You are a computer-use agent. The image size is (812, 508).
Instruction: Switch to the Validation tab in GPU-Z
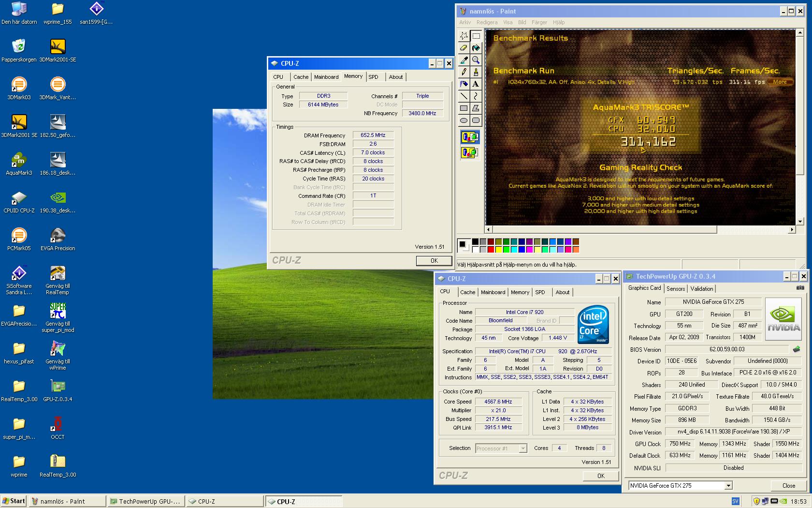coord(702,289)
